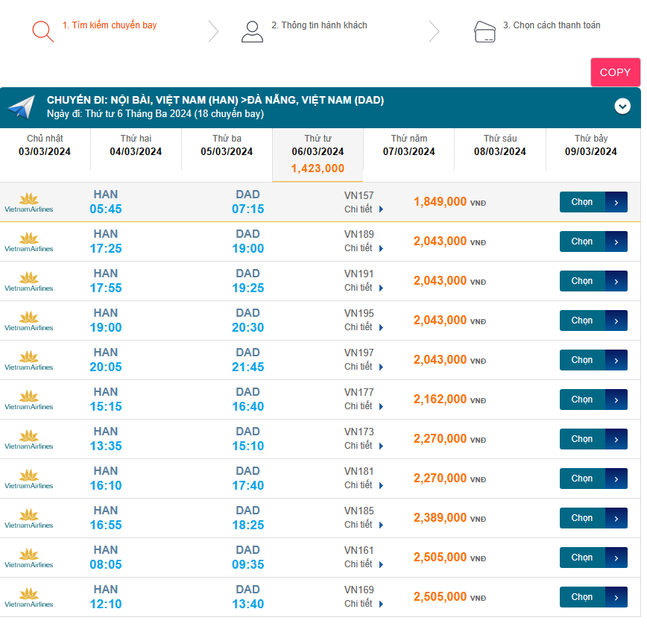Expand Chi tiết details for flight VN157

(x=363, y=209)
